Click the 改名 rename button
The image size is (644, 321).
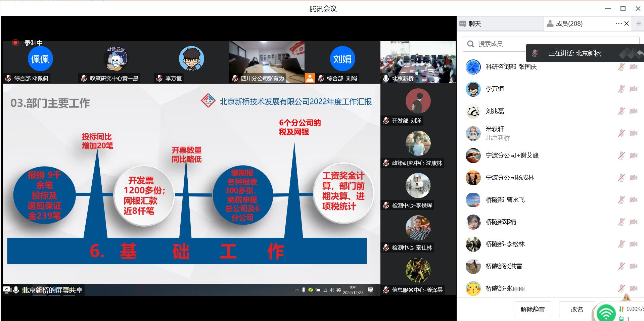click(x=577, y=309)
